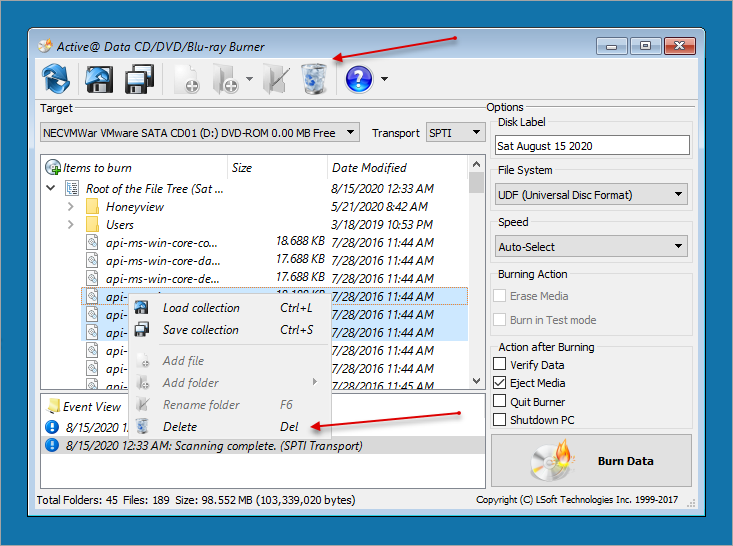Click the recycle bin Delete toolbar icon

[314, 79]
